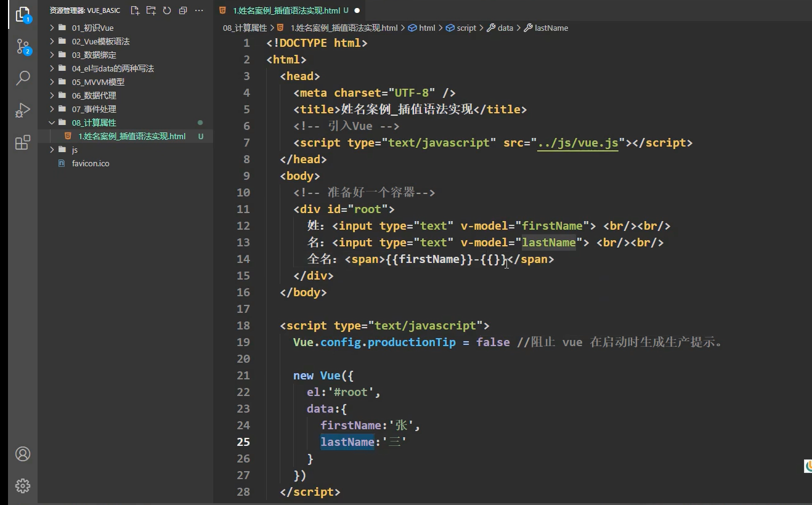The height and width of the screenshot is (505, 812).
Task: Open the Search view
Action: point(23,78)
